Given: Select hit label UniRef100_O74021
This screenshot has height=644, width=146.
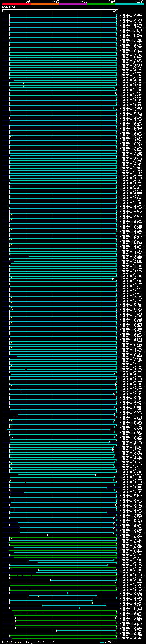Looking at the screenshot, I should click(x=131, y=625).
